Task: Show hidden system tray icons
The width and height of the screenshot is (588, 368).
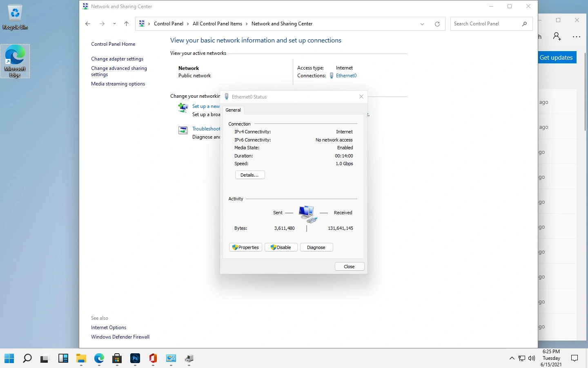Action: 512,359
